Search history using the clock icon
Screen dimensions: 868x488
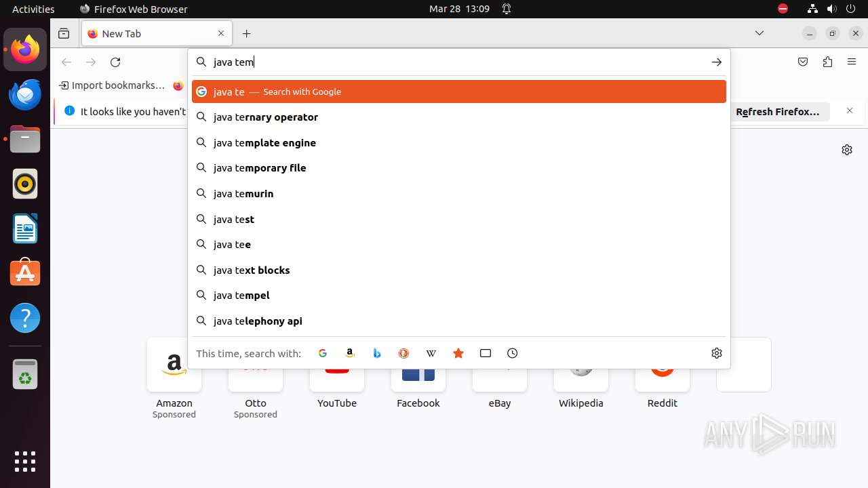click(513, 353)
